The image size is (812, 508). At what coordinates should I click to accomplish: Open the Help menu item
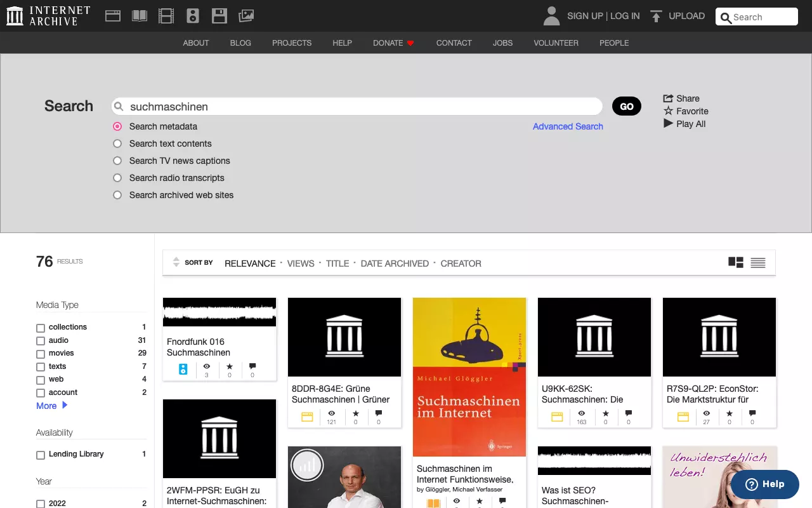click(x=342, y=43)
